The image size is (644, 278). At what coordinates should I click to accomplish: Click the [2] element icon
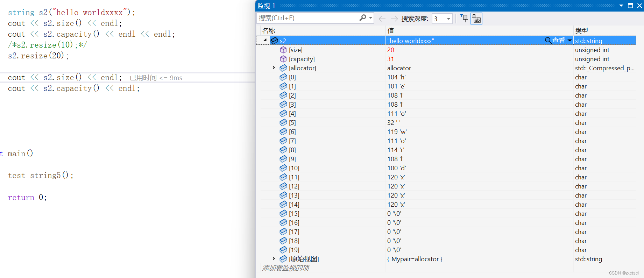pyautogui.click(x=283, y=95)
